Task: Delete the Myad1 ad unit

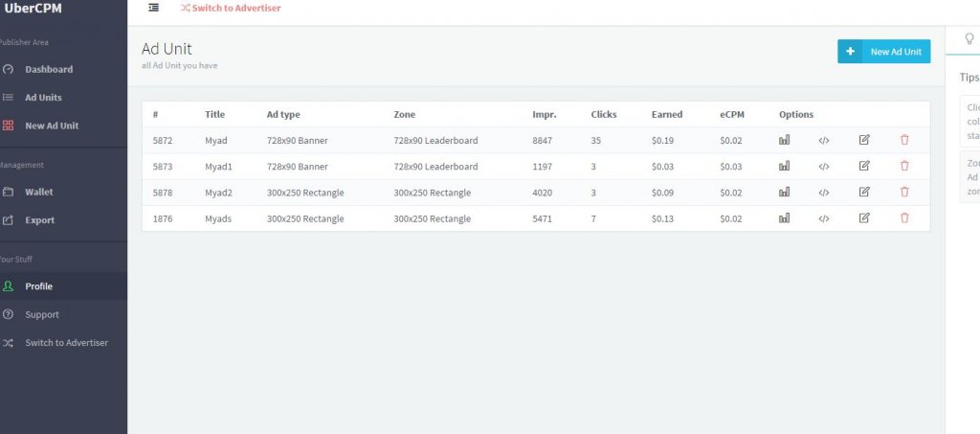Action: click(904, 167)
